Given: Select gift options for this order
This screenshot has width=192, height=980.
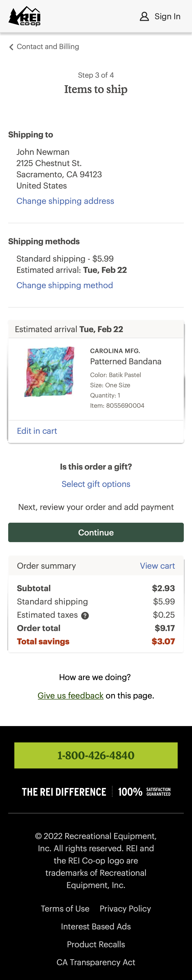Looking at the screenshot, I should click(96, 484).
